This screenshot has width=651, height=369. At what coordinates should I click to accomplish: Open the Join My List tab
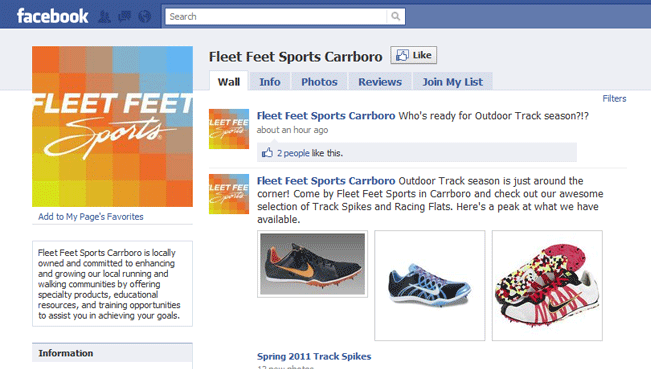coord(453,82)
